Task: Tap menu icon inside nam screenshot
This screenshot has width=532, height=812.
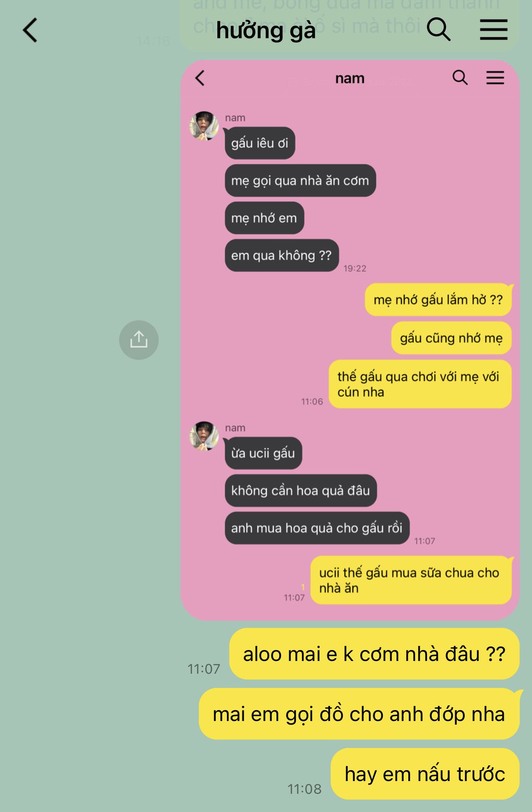Action: pos(495,78)
